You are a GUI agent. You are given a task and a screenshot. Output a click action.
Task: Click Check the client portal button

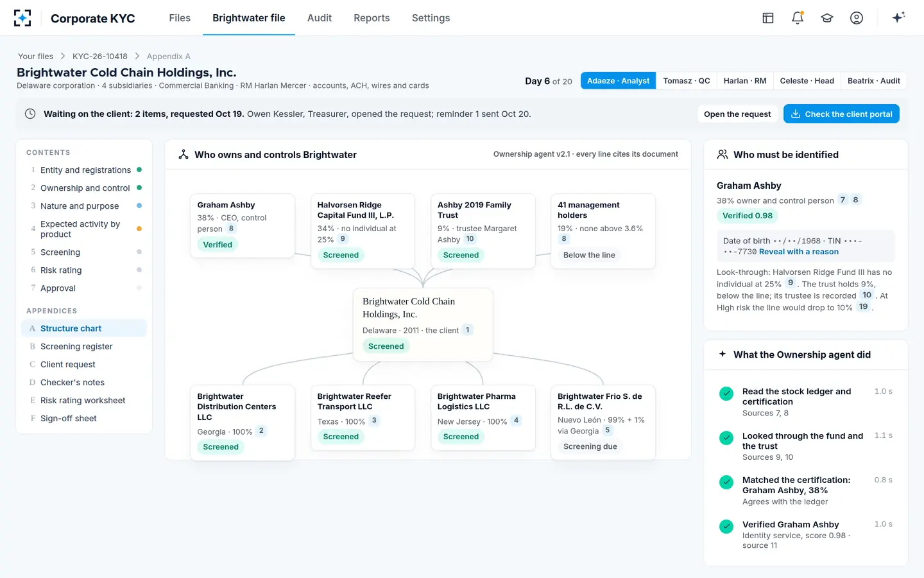(841, 114)
